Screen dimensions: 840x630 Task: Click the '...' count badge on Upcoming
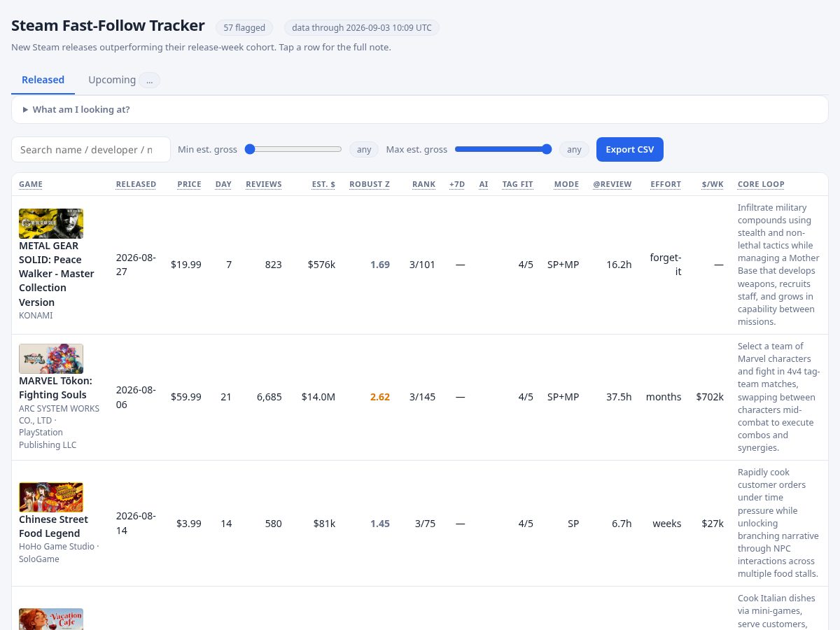tap(149, 80)
